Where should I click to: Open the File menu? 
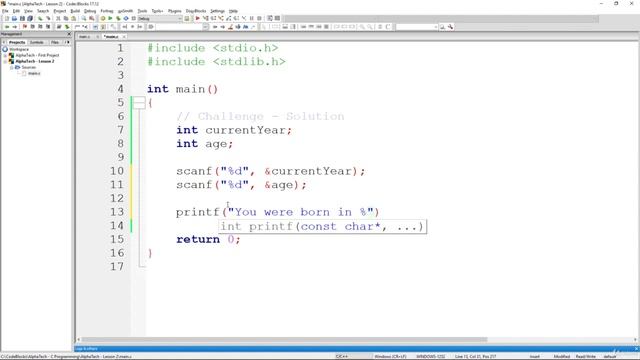5,11
